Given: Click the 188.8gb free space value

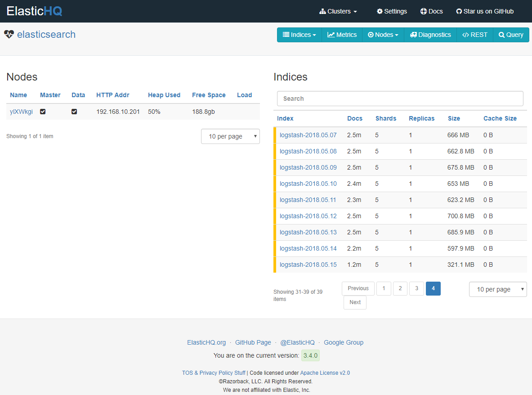Looking at the screenshot, I should point(203,112).
